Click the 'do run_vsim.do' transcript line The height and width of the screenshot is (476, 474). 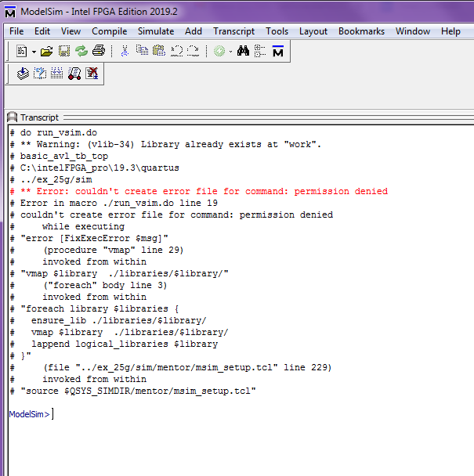(x=53, y=132)
